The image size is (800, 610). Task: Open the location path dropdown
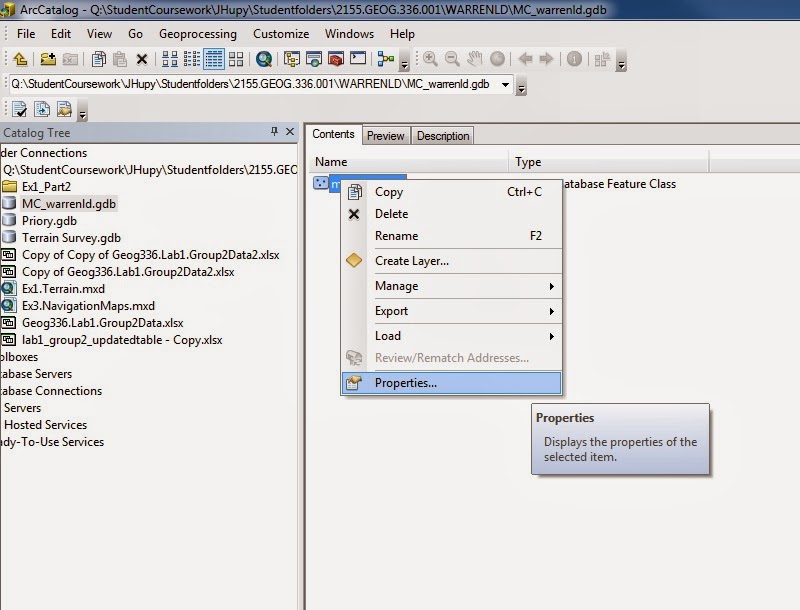pos(505,84)
